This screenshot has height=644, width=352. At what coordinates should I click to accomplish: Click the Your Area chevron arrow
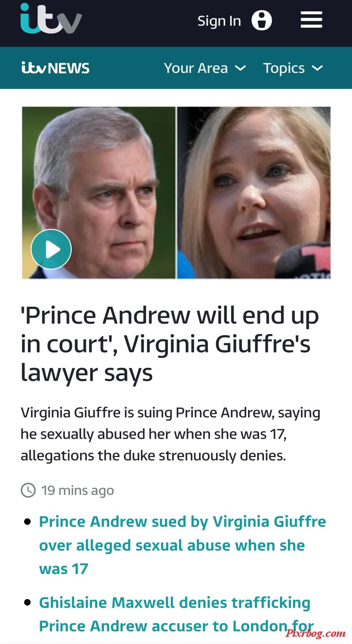(x=241, y=68)
